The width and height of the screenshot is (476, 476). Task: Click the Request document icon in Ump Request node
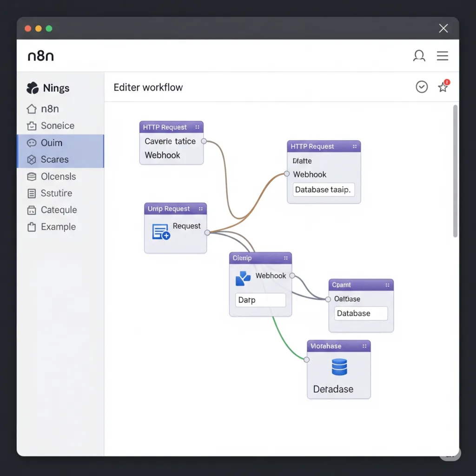click(160, 231)
